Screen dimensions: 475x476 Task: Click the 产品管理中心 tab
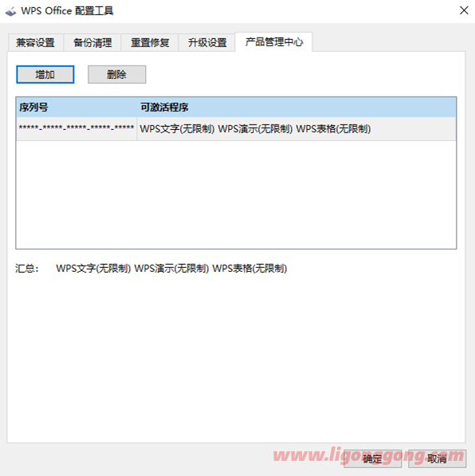274,42
